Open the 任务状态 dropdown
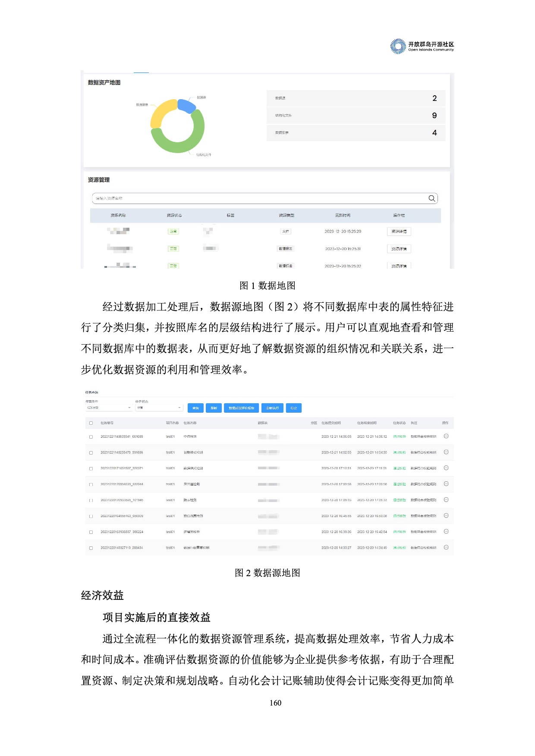This screenshot has width=535, height=756. point(159,408)
